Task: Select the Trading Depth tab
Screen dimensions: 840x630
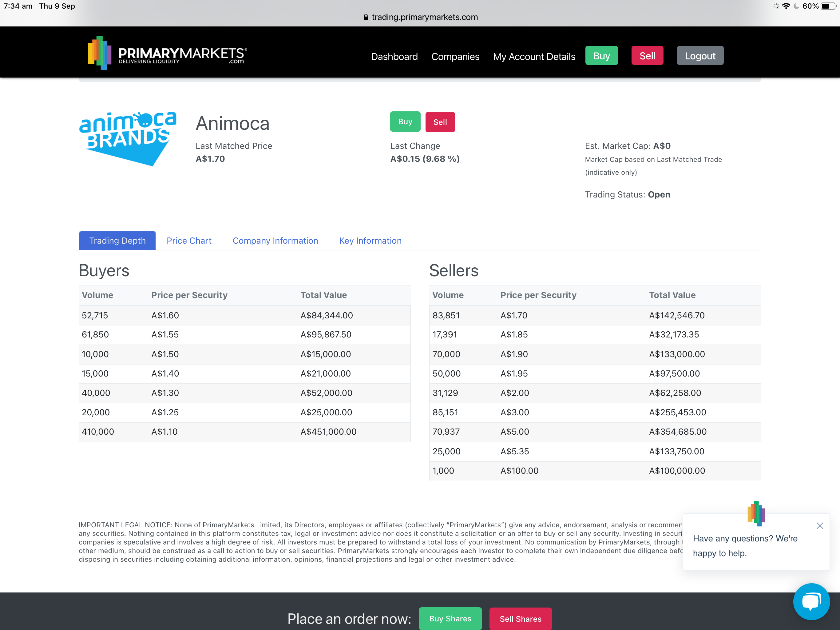Action: (x=117, y=241)
